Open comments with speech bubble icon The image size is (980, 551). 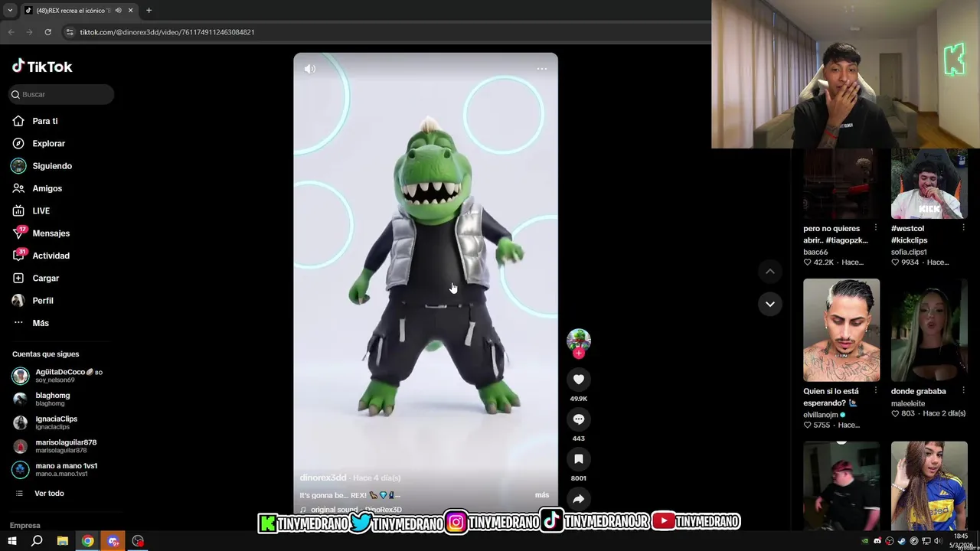click(579, 419)
